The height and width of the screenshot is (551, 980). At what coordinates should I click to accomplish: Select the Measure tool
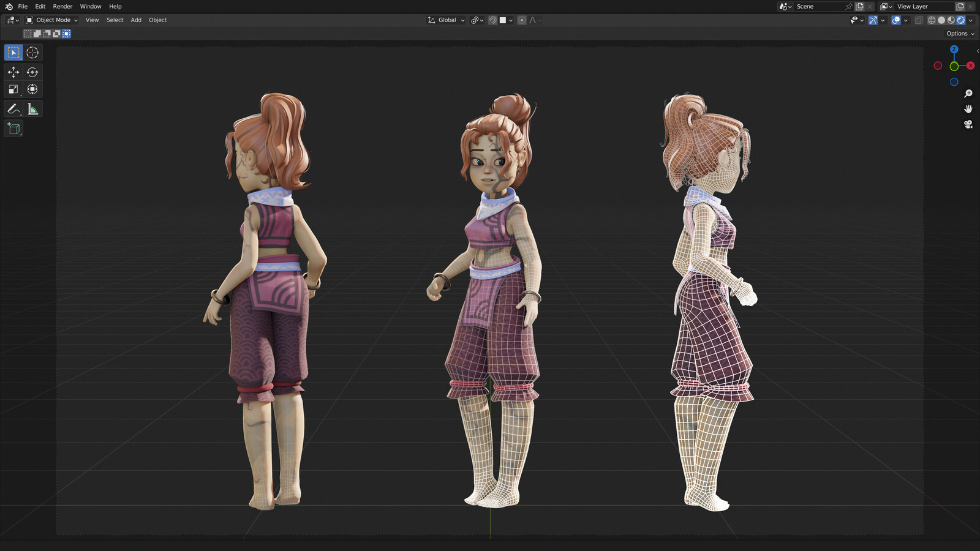[32, 109]
